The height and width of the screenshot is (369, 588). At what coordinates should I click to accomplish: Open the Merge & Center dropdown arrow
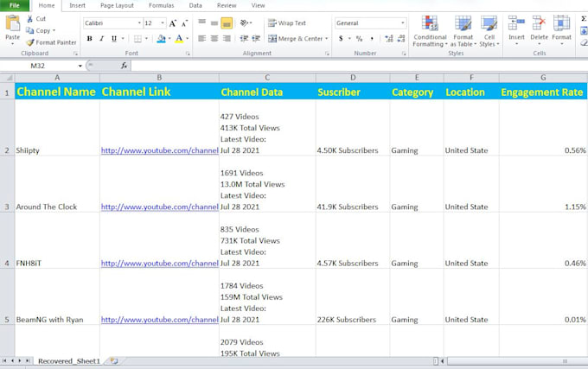[x=327, y=38]
